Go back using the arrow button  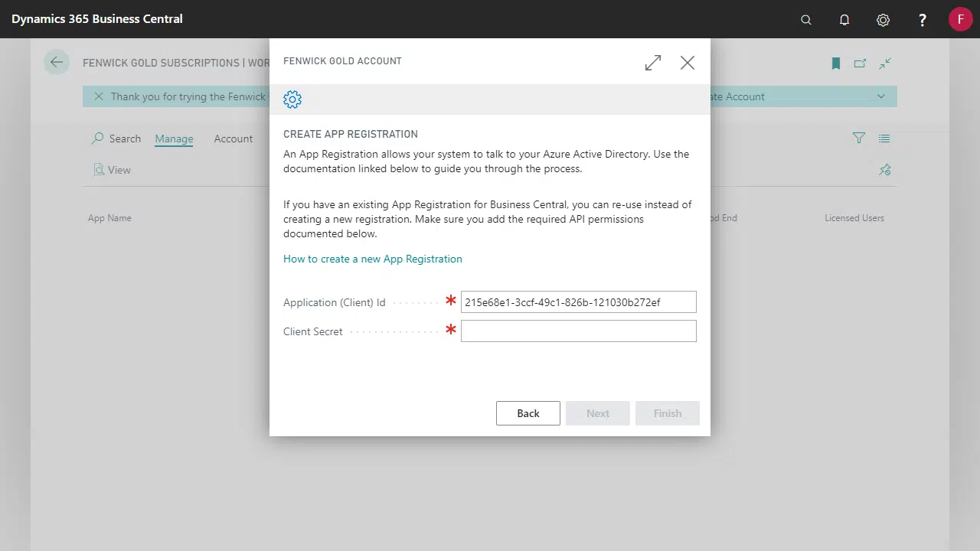pos(57,63)
